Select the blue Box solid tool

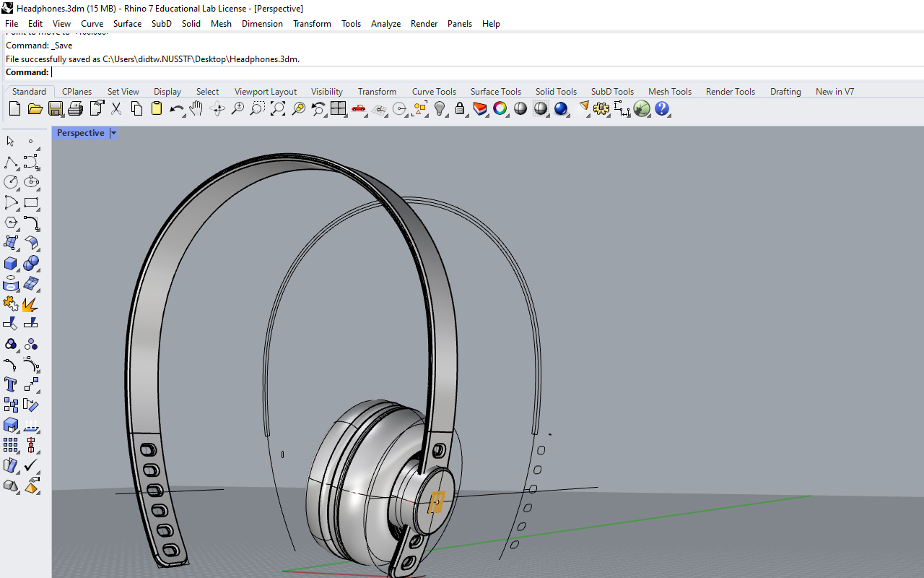11,263
